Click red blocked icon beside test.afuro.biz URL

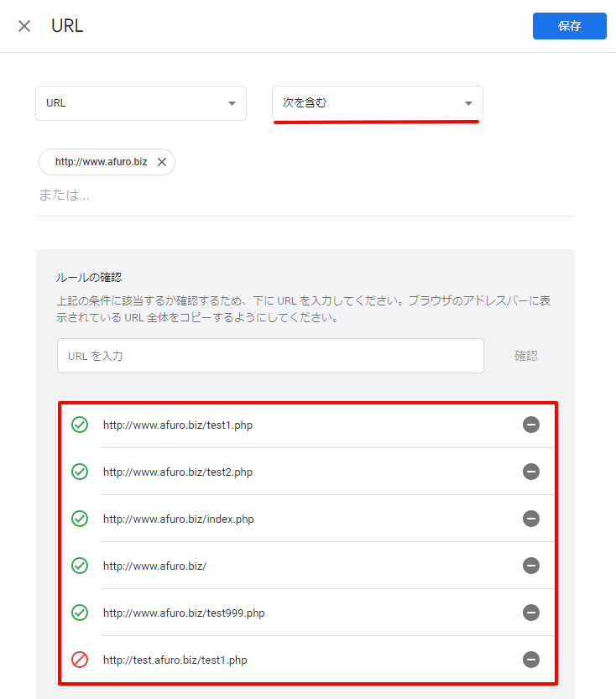pos(80,660)
